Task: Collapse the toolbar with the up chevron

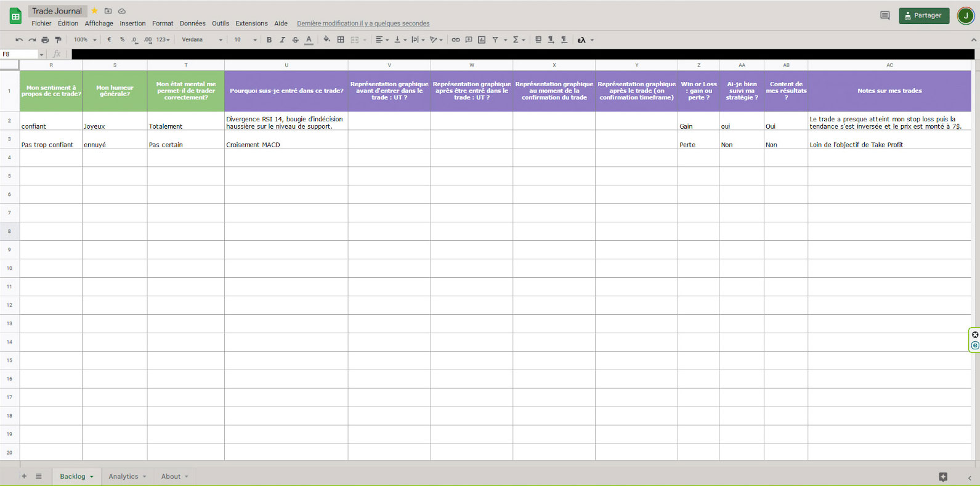Action: click(974, 39)
